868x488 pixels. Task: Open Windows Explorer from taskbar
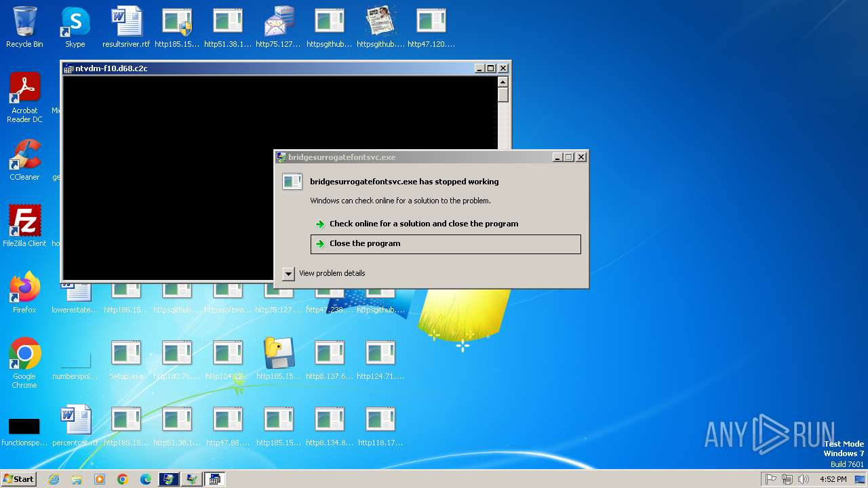click(77, 479)
